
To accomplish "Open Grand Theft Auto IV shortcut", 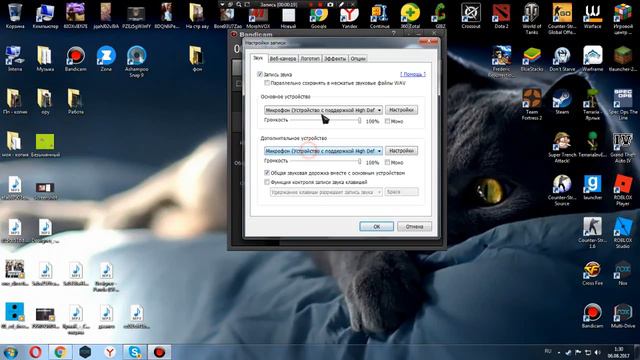I will [622, 147].
